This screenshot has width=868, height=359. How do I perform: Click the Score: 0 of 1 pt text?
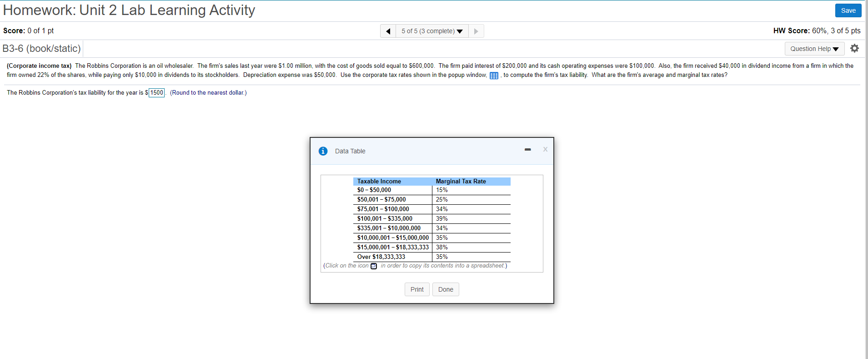[29, 31]
